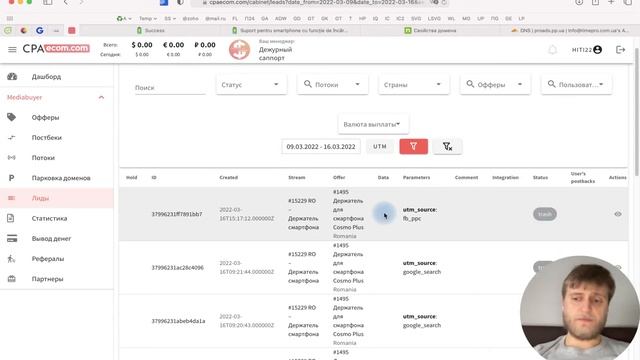Viewport: 640px width, 360px height.
Task: Click the logout icon in header
Action: [620, 50]
